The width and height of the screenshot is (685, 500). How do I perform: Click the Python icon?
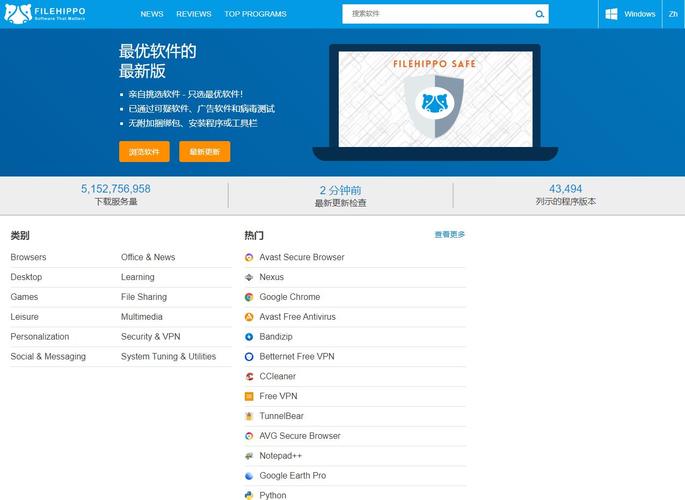tap(249, 495)
